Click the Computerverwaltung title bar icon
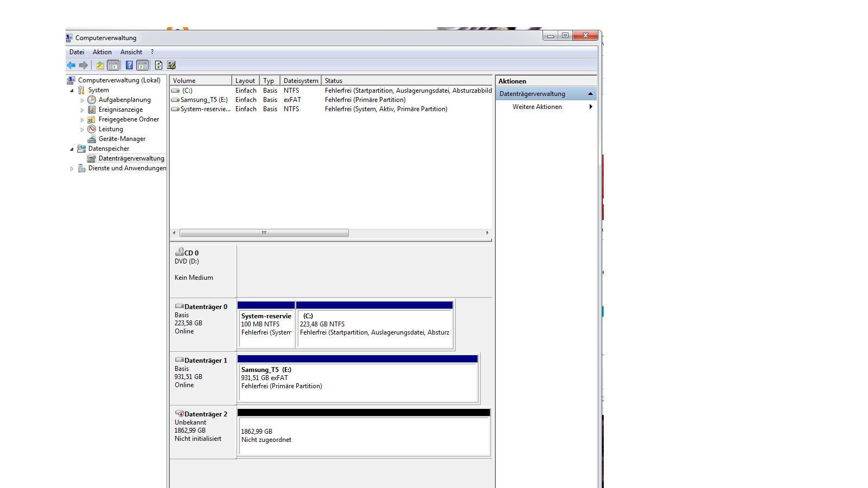868x488 pixels. [x=69, y=38]
